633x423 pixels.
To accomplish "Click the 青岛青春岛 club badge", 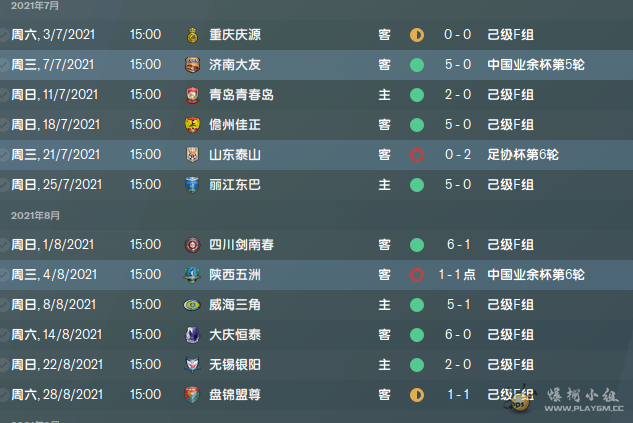I will [192, 95].
